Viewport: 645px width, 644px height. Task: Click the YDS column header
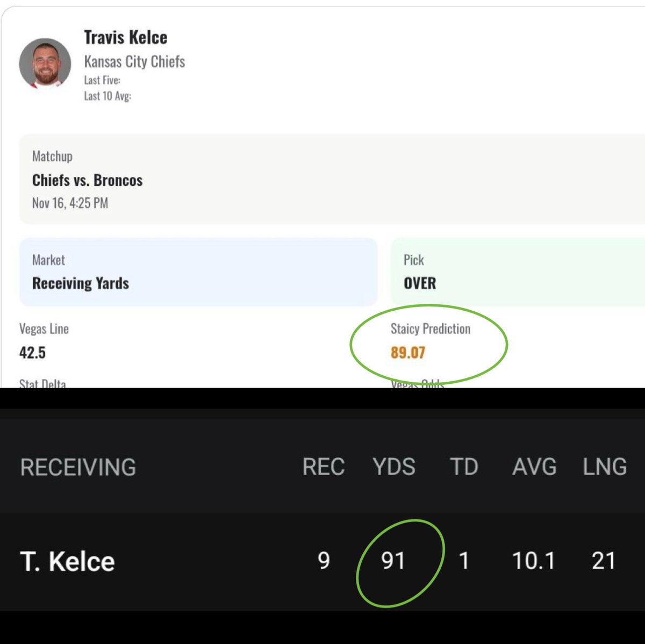click(x=394, y=467)
